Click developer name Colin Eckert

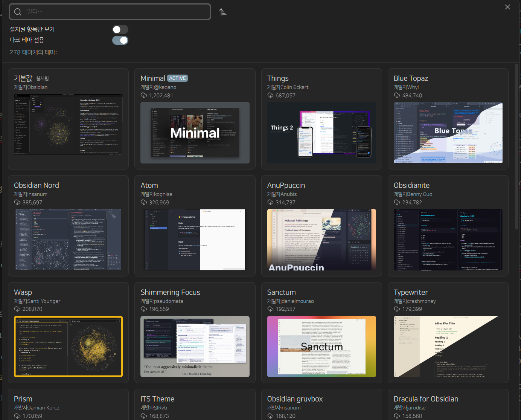(x=294, y=87)
